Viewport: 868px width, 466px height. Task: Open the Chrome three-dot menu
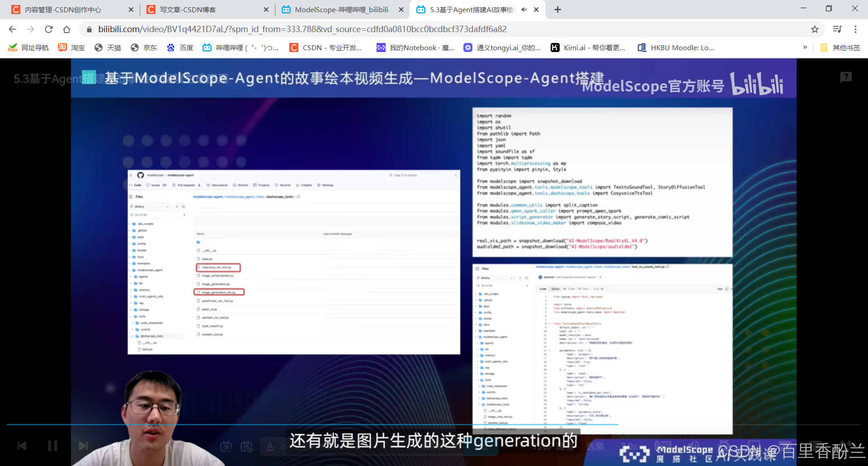tap(855, 29)
